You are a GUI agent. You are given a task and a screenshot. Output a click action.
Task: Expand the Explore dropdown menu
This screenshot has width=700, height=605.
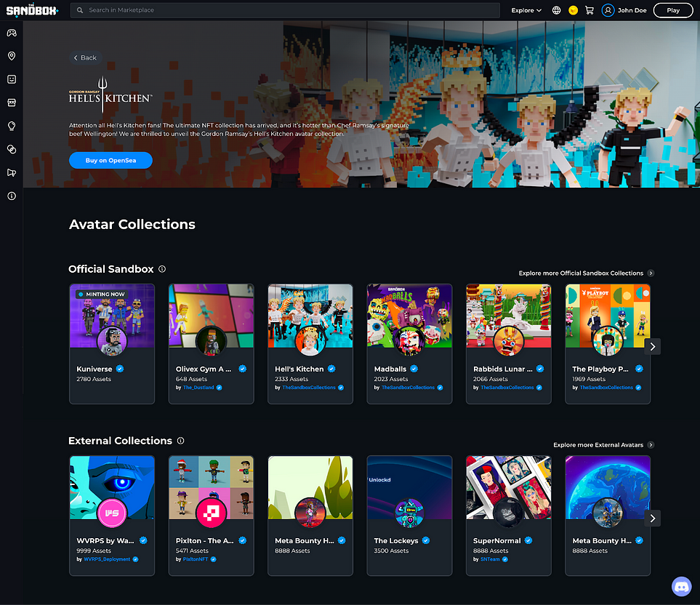click(526, 10)
